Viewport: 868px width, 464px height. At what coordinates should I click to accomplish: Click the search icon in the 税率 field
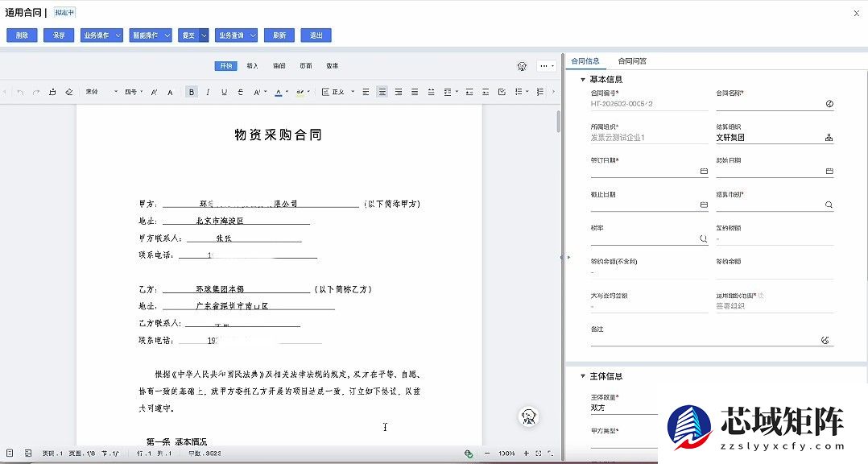point(705,237)
